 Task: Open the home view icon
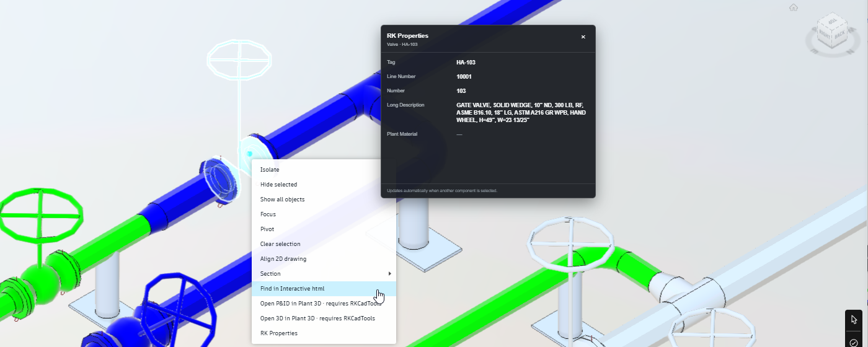click(793, 7)
